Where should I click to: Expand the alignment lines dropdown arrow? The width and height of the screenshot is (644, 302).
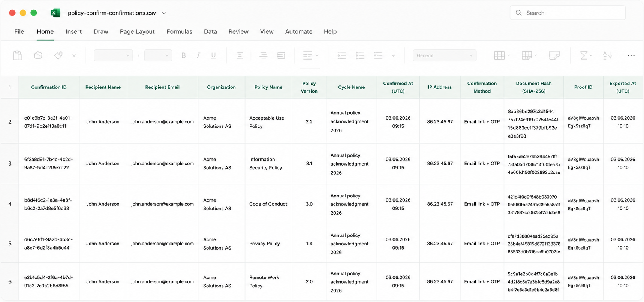pos(317,55)
